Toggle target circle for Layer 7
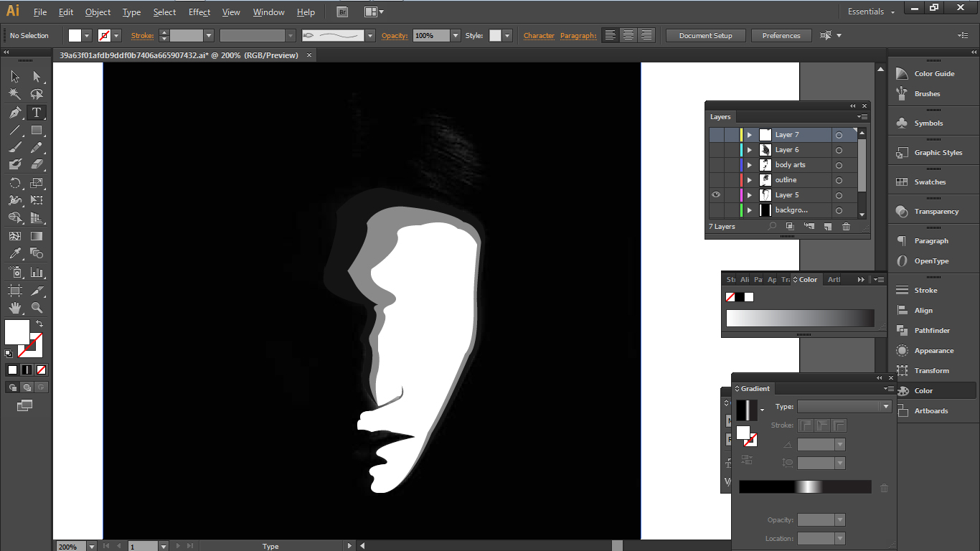 tap(839, 135)
